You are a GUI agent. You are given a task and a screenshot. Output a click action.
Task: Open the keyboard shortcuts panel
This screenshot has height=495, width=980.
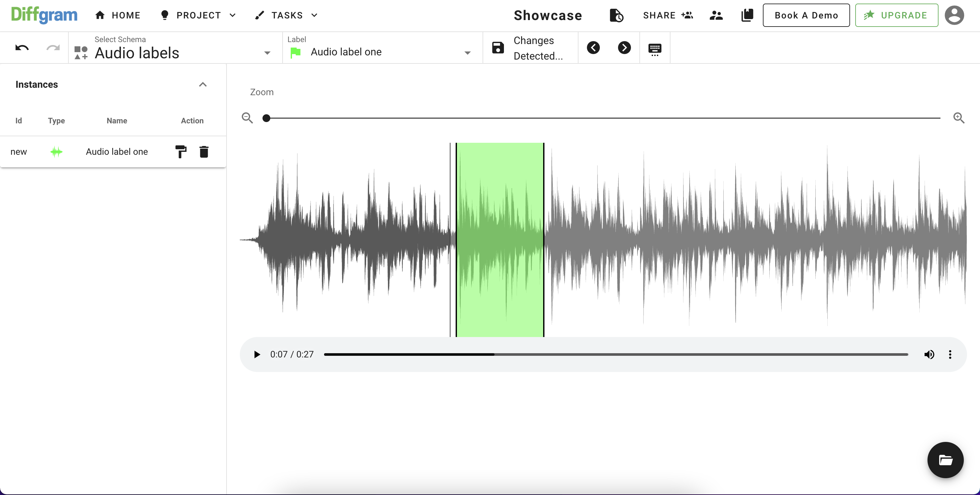tap(654, 48)
